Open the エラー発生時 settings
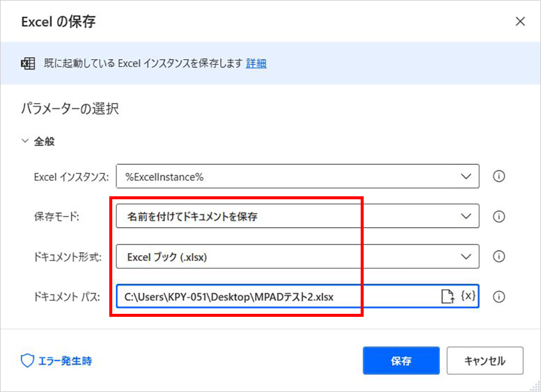541x392 pixels. [56, 361]
